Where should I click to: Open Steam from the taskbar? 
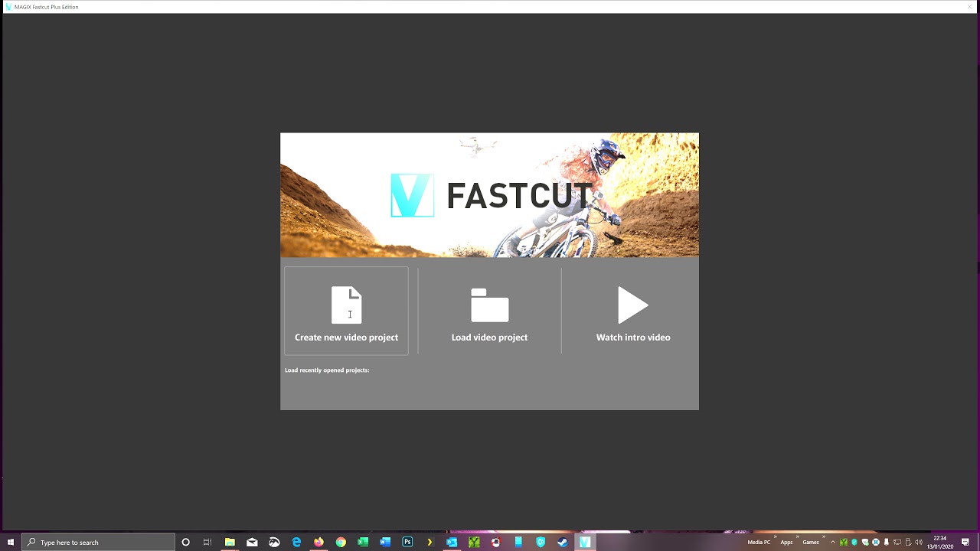pos(563,542)
